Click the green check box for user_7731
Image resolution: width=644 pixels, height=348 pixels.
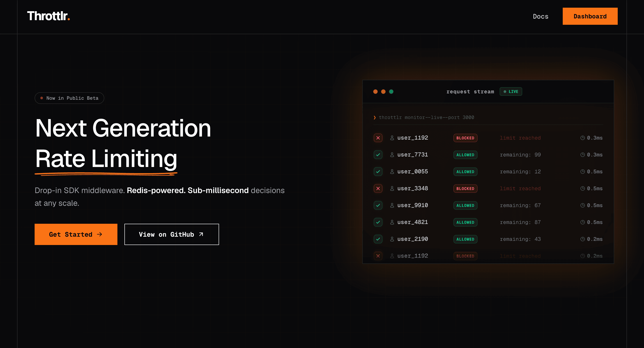tap(378, 155)
